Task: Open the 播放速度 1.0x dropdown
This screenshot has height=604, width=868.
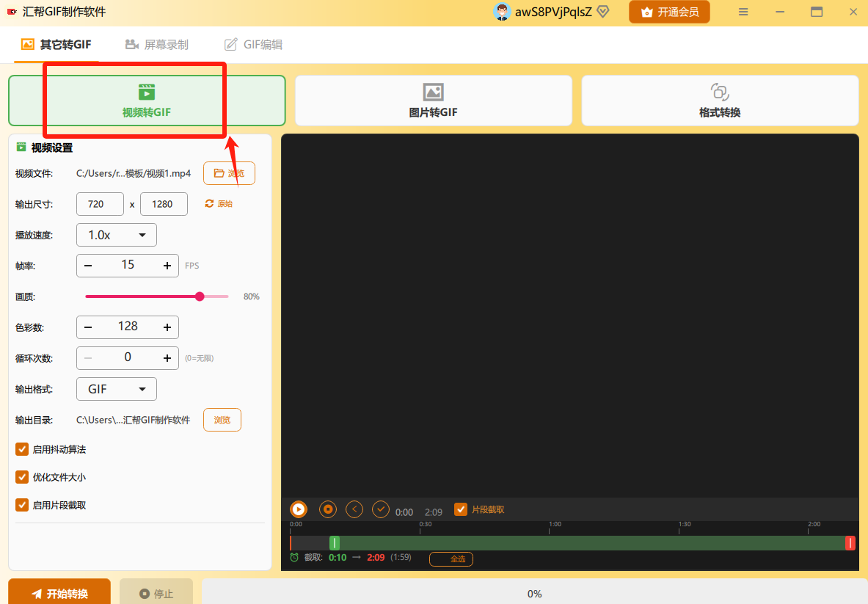Action: tap(117, 236)
